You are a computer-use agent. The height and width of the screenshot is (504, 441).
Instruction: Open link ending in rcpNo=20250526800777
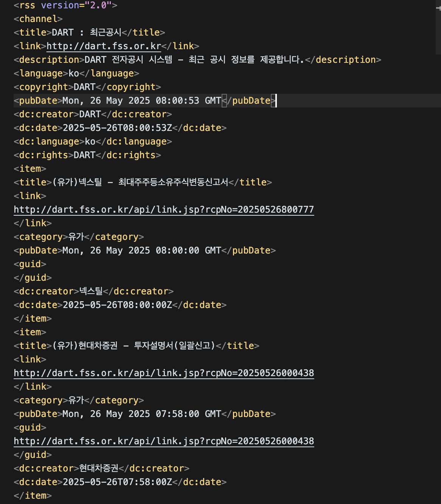[x=164, y=210]
